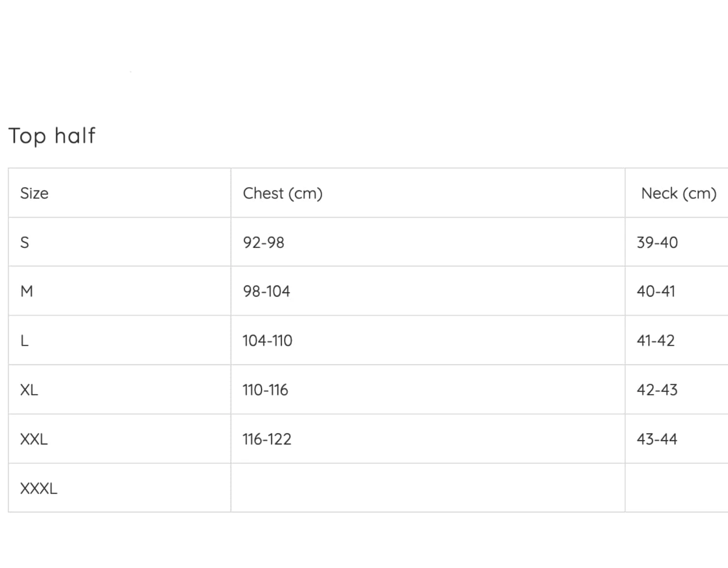Click the Chest (cm) column header
The width and height of the screenshot is (728, 568).
[x=283, y=194]
